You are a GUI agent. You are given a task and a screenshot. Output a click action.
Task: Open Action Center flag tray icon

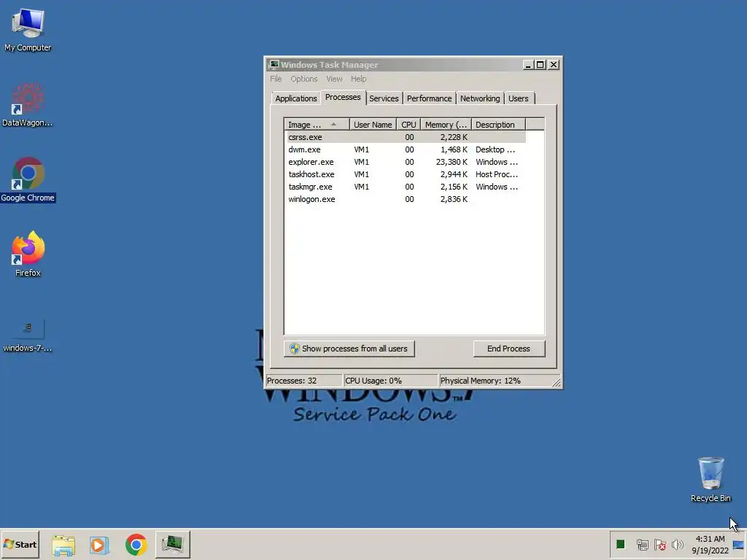click(x=659, y=544)
